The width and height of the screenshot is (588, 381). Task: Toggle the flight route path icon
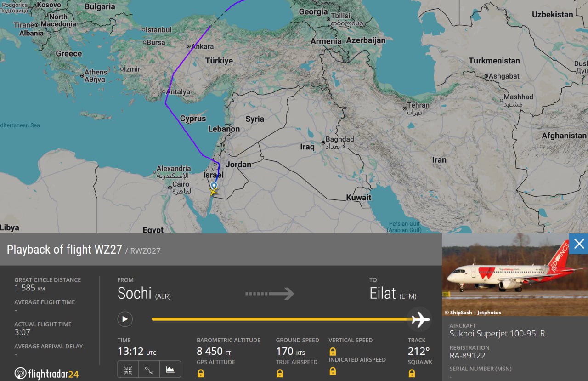[149, 370]
